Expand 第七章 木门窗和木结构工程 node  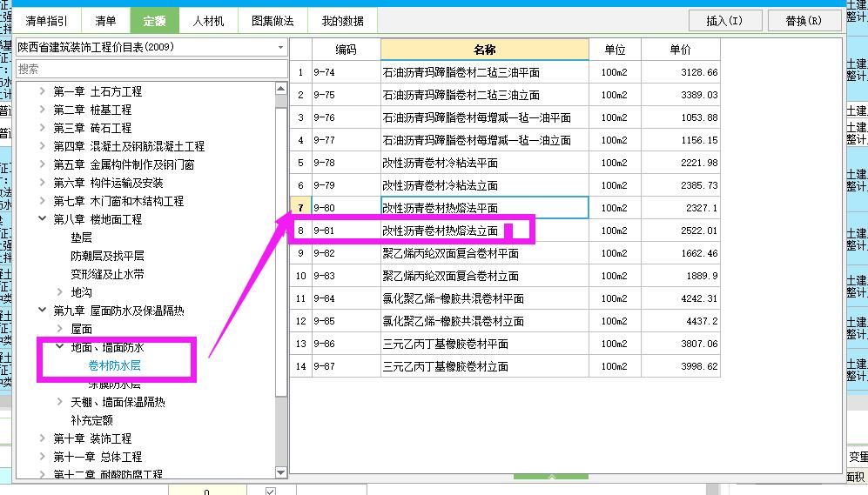click(x=42, y=201)
